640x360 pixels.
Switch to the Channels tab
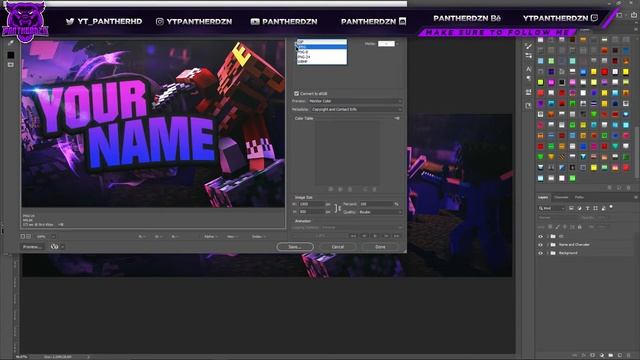point(561,197)
